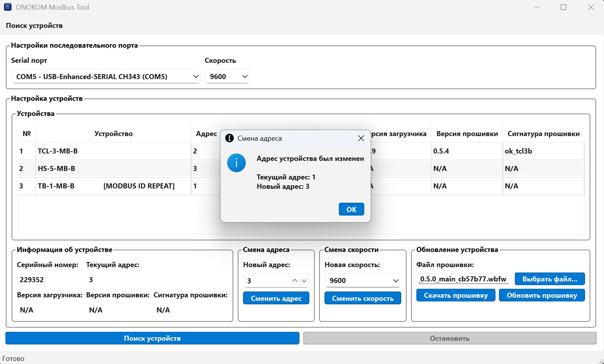Click OK in the address change dialog

coord(351,209)
